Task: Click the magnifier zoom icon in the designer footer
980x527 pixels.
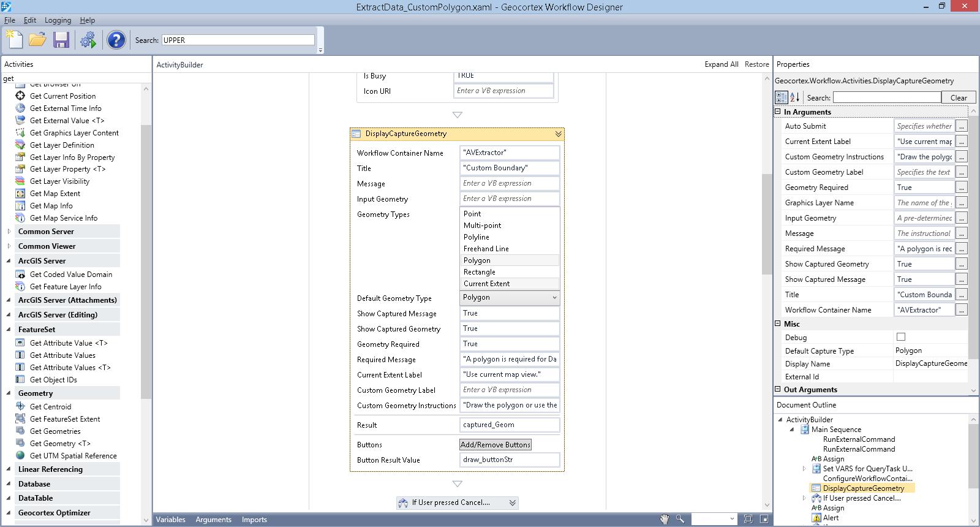Action: pos(680,519)
